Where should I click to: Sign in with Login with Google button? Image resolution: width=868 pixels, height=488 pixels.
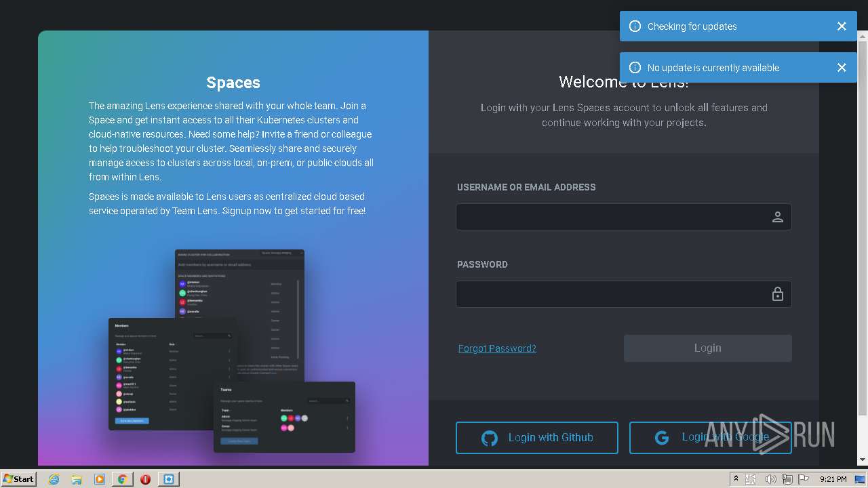coord(710,437)
